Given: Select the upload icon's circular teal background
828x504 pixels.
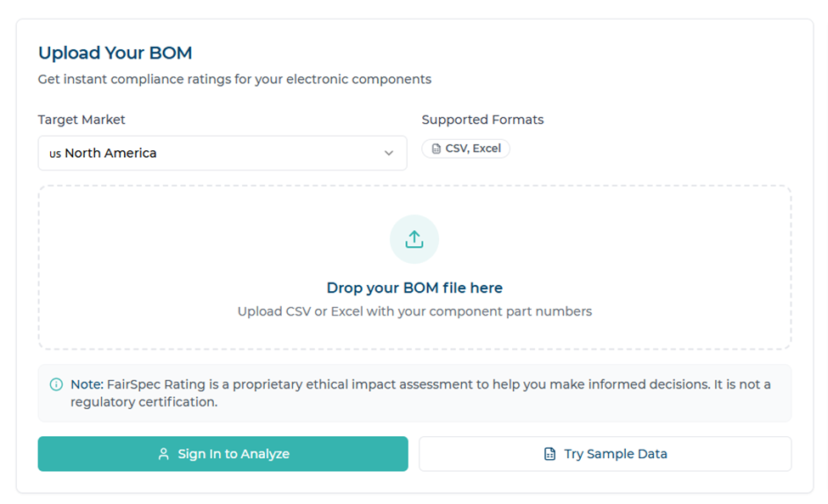Looking at the screenshot, I should click(414, 238).
